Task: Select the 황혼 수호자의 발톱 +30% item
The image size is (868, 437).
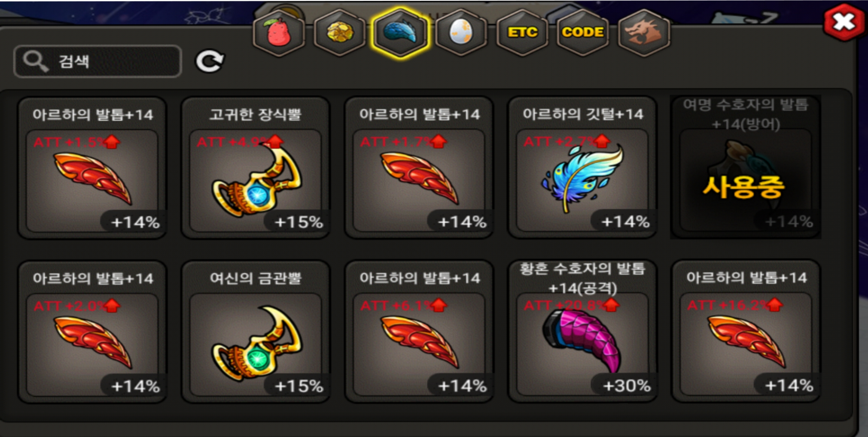Action: pos(582,331)
